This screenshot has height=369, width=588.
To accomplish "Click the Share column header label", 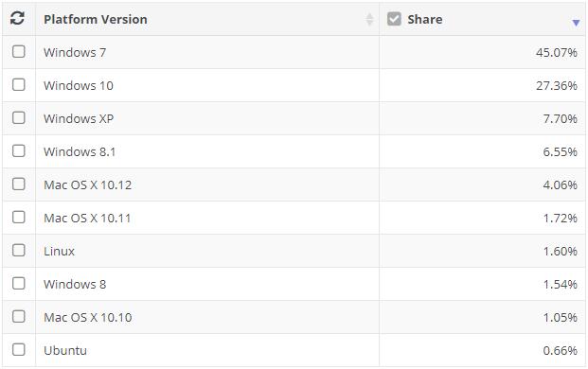I will point(425,20).
